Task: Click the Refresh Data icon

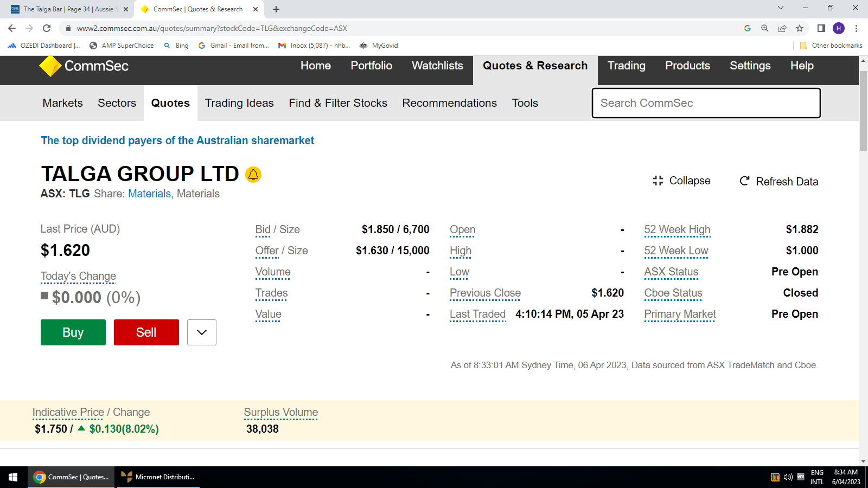Action: 744,181
